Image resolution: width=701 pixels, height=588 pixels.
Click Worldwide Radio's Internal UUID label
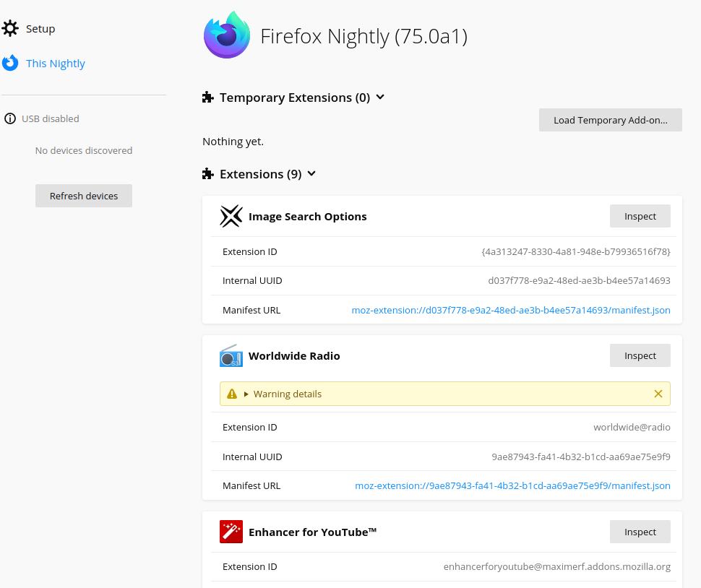click(x=252, y=457)
